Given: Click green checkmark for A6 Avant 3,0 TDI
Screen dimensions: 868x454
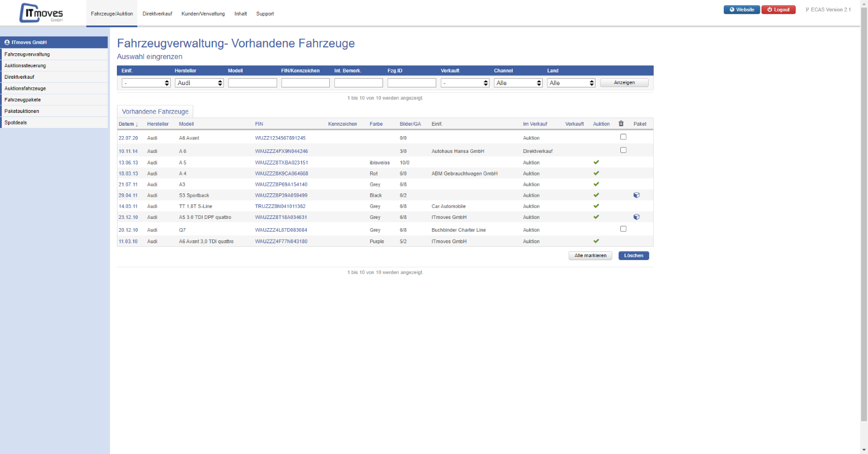Looking at the screenshot, I should (x=596, y=241).
